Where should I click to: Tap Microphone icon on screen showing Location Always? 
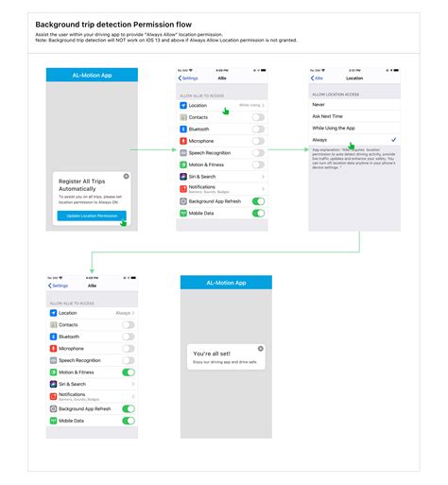pos(53,349)
